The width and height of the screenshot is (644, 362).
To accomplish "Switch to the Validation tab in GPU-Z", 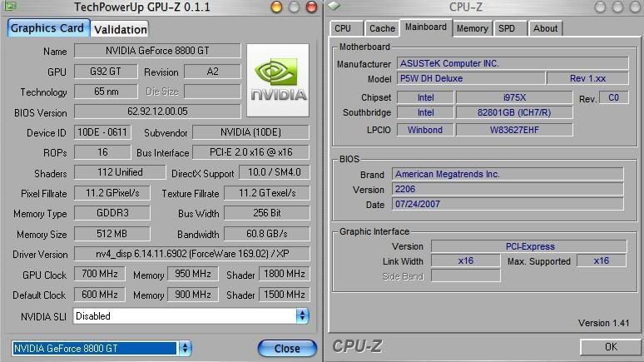I will coord(120,29).
